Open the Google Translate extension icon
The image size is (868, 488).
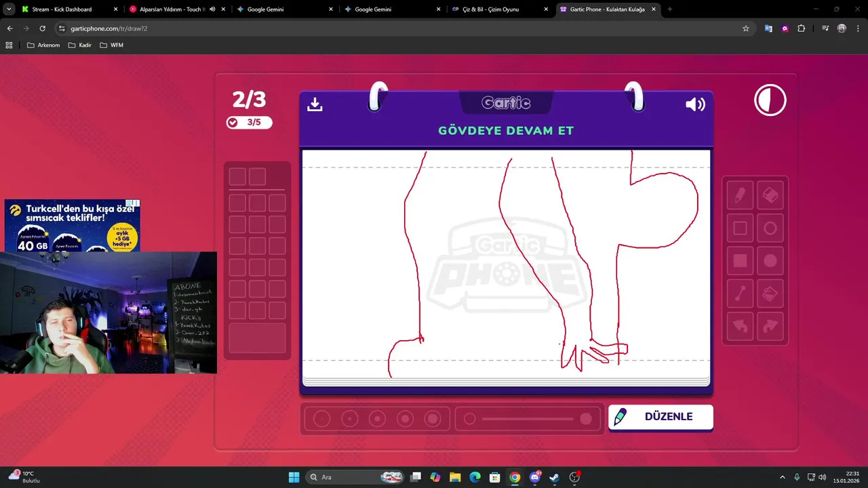768,28
